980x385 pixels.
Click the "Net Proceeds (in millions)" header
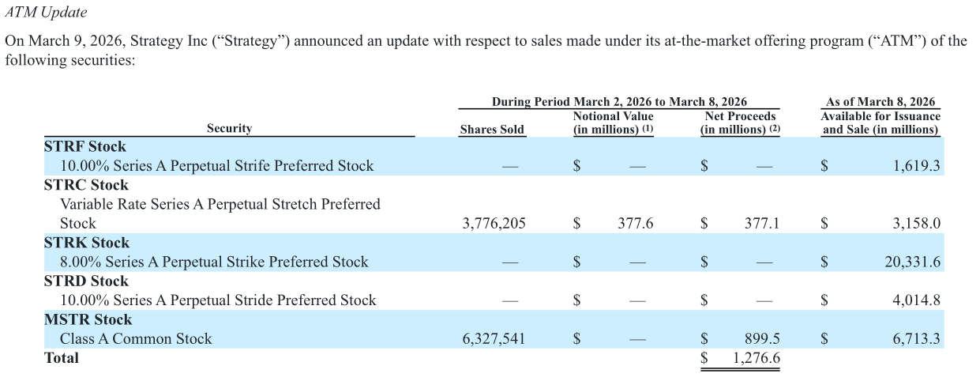coord(740,123)
